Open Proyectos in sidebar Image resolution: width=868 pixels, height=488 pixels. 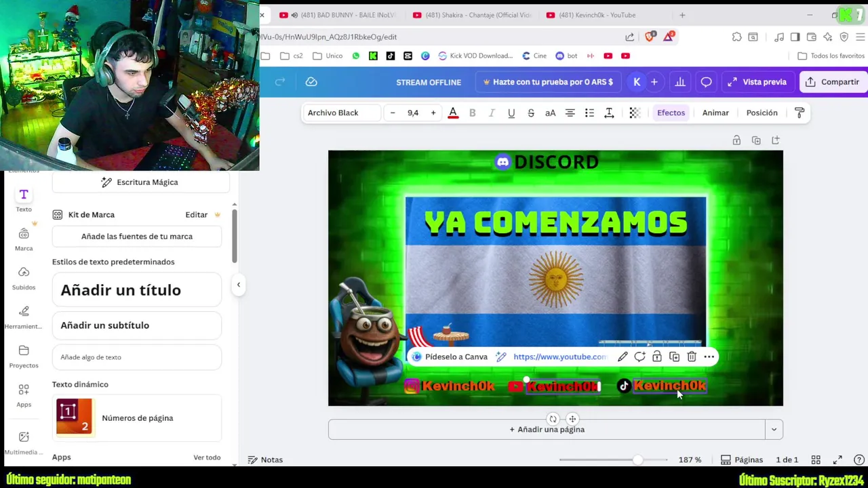tap(24, 357)
